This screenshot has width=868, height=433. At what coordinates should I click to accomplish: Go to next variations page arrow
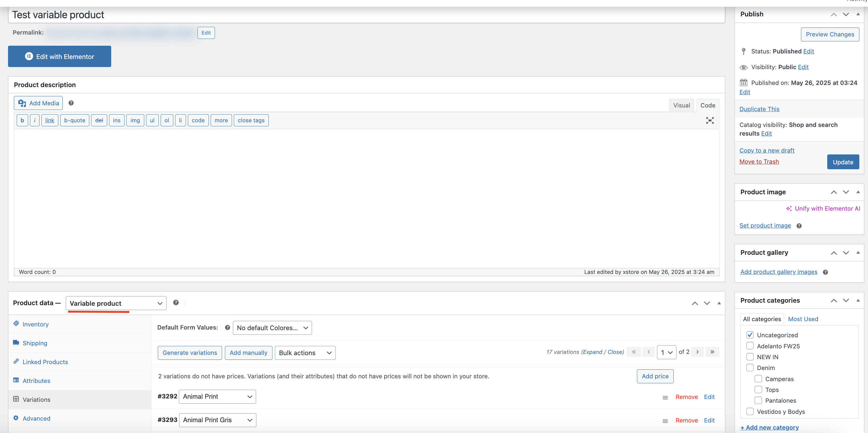click(697, 352)
